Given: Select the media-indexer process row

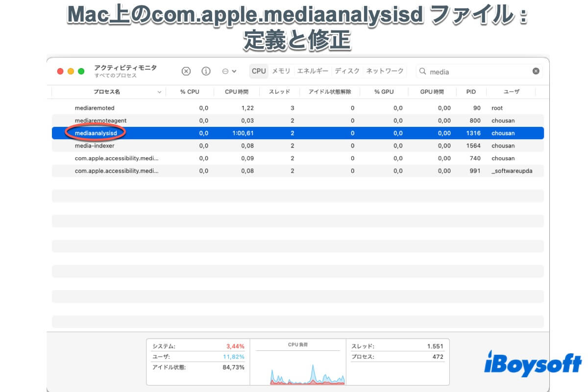Looking at the screenshot, I should (298, 146).
